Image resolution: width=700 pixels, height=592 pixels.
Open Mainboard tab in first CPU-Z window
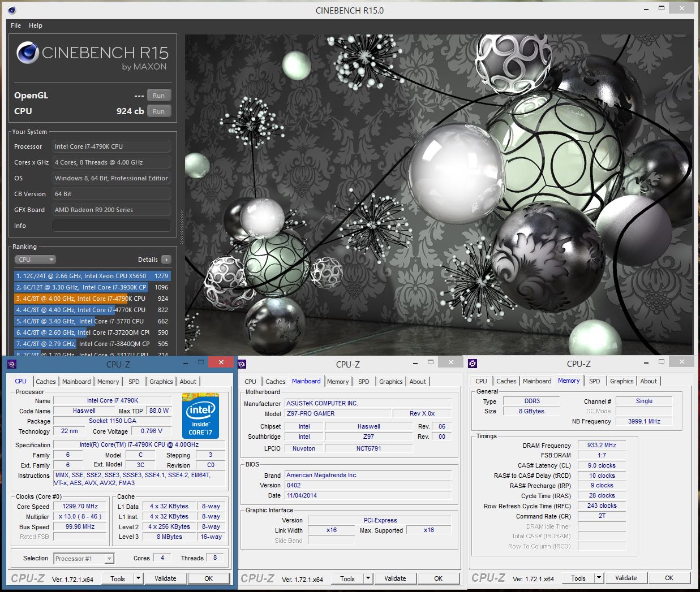click(76, 382)
